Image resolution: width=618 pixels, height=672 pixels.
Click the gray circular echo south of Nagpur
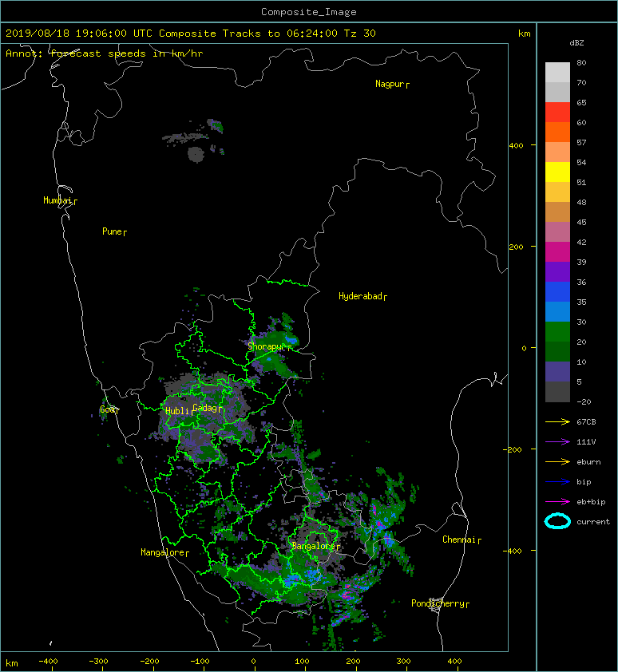196,154
